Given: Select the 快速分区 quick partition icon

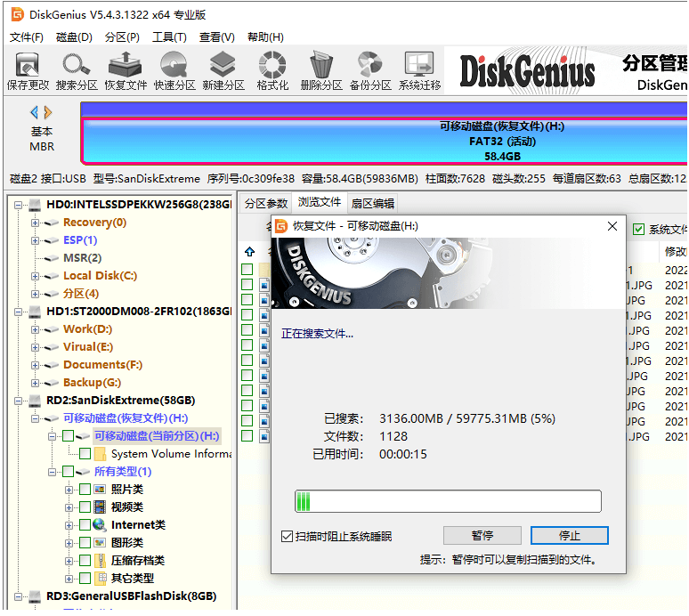Looking at the screenshot, I should point(174,70).
